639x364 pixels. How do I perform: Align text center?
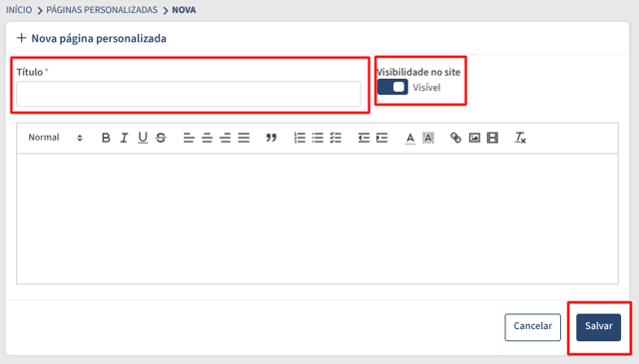[x=207, y=138]
